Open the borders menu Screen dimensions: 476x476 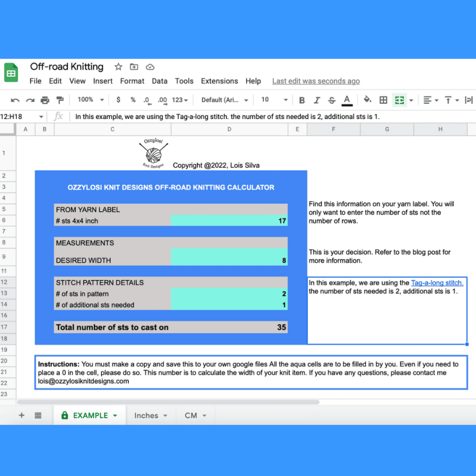pos(383,100)
